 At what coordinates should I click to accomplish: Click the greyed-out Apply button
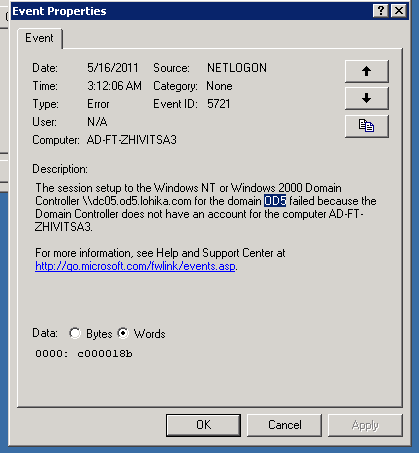[365, 425]
